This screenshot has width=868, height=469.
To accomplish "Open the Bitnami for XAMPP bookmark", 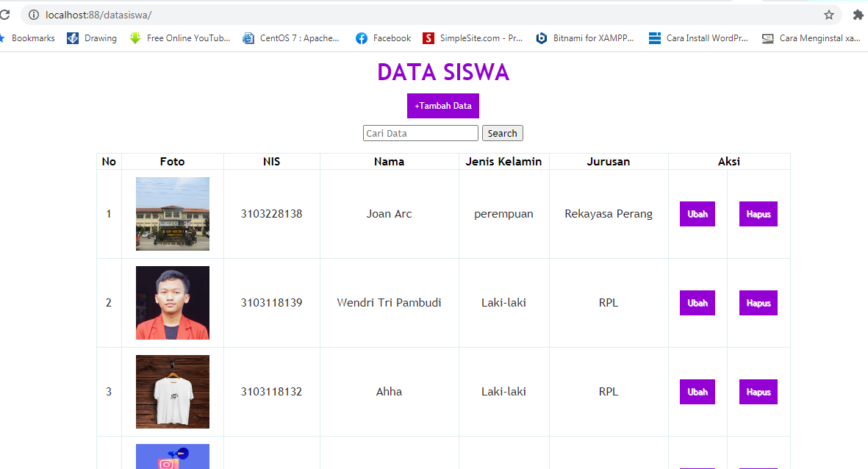I will pos(585,38).
